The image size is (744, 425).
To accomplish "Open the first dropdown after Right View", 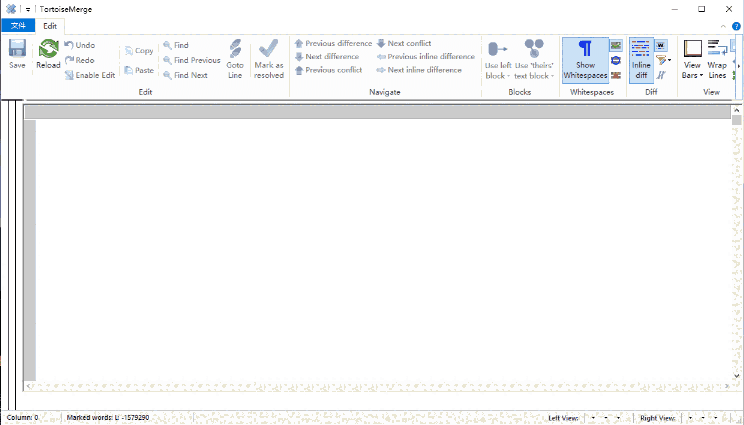I will (690, 418).
